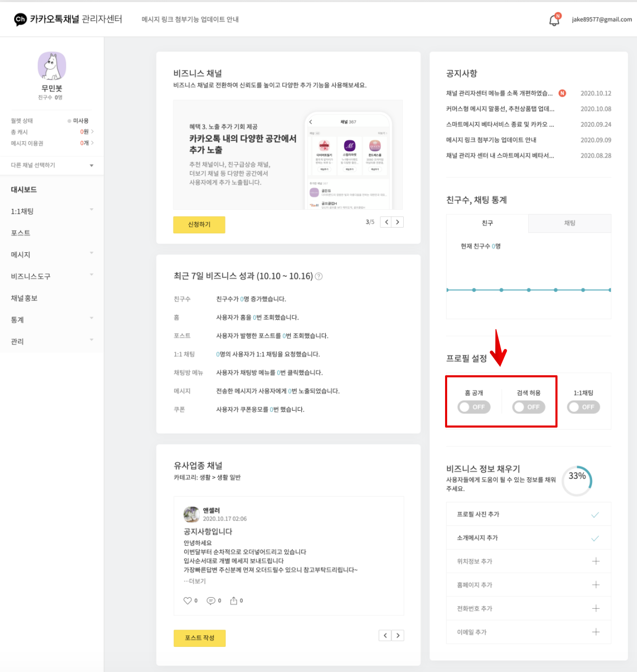Click the business channel banner image
This screenshot has height=672, width=637.
(x=288, y=155)
